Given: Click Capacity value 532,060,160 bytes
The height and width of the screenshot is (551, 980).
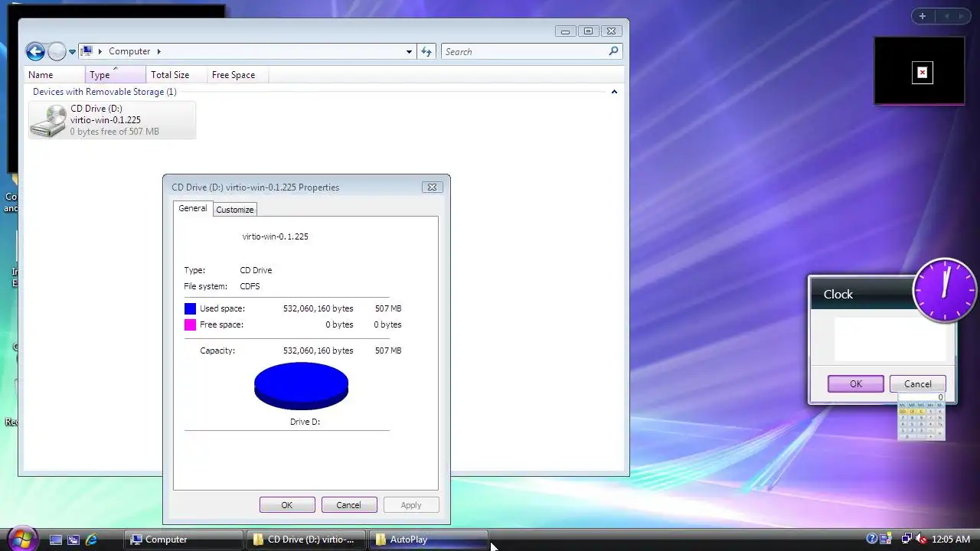Looking at the screenshot, I should pyautogui.click(x=318, y=350).
